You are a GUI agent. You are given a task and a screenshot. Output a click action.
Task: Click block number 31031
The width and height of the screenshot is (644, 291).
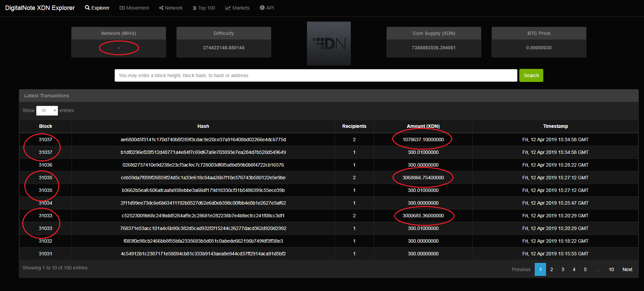(x=46, y=254)
